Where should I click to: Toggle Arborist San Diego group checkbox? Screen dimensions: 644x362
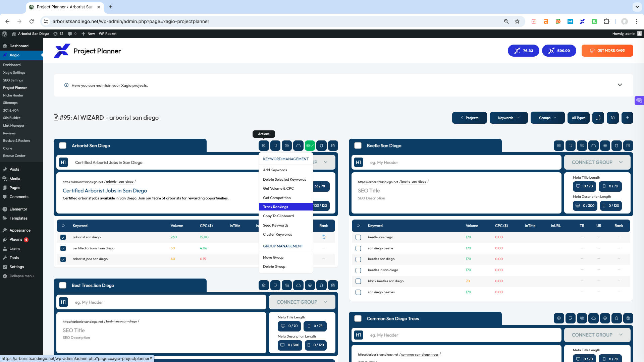click(63, 145)
